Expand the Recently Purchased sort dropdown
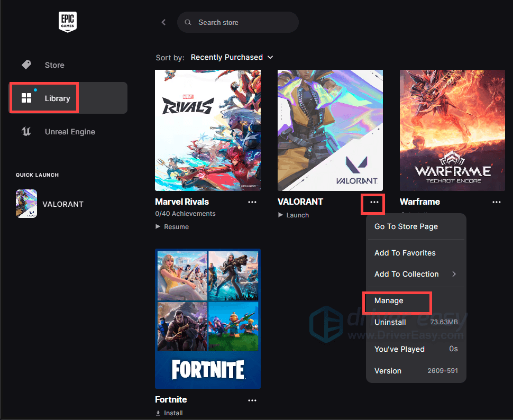Screen dimensions: 513x420 click(x=232, y=57)
